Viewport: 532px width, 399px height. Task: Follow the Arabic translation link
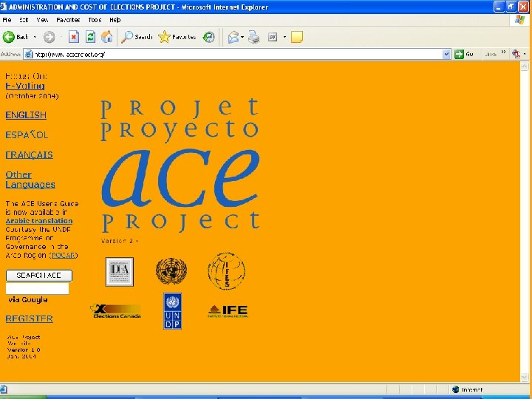coord(39,221)
